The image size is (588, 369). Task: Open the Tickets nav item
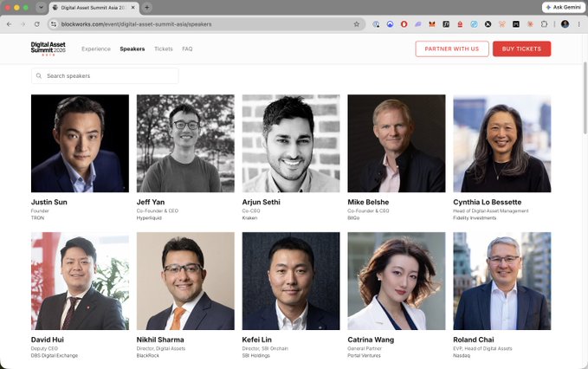(x=164, y=49)
